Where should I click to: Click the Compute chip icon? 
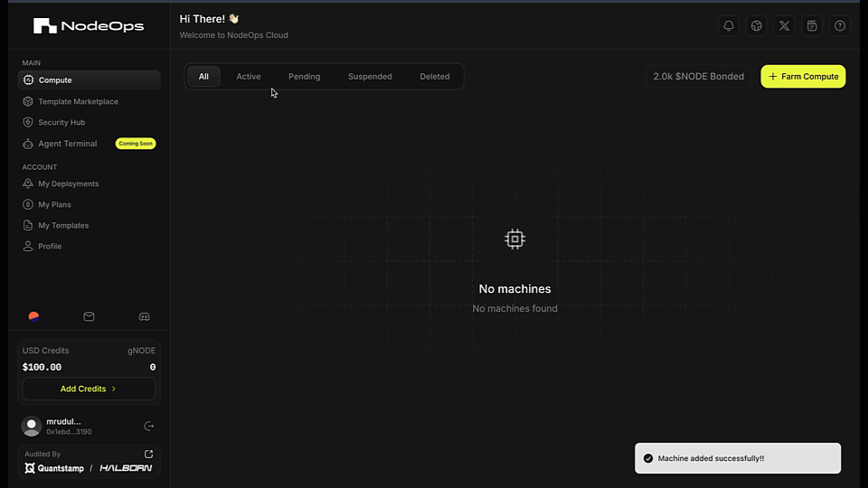28,80
